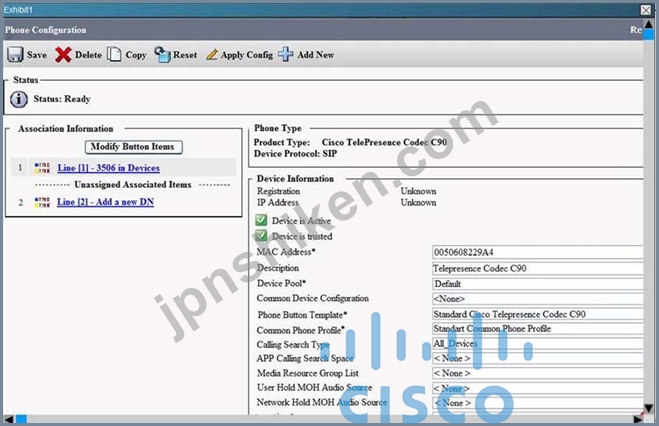Toggle the Device is trusted checkbox
The image size is (659, 426).
(261, 236)
